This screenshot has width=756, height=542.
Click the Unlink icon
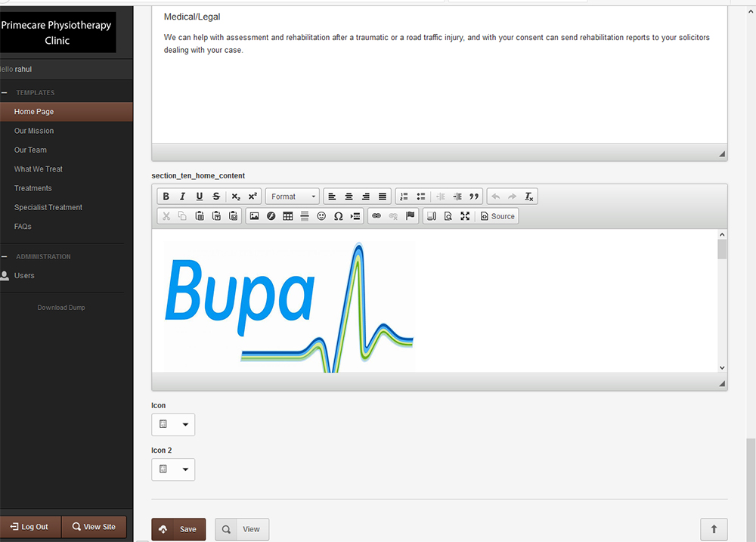pyautogui.click(x=393, y=216)
